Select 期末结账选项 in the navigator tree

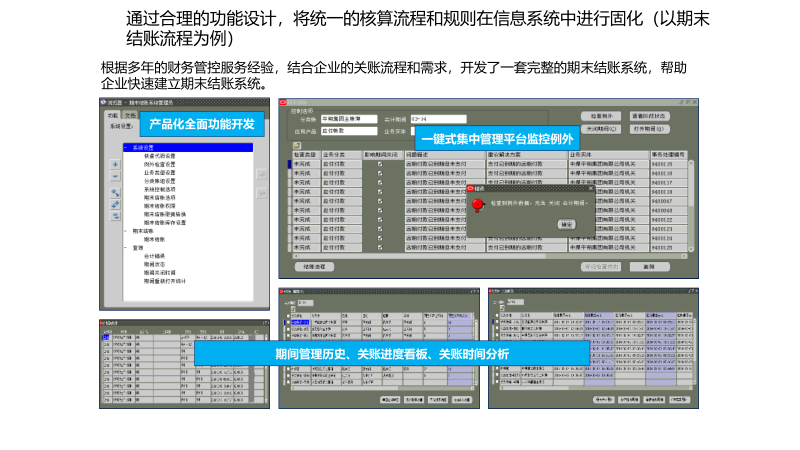point(160,197)
